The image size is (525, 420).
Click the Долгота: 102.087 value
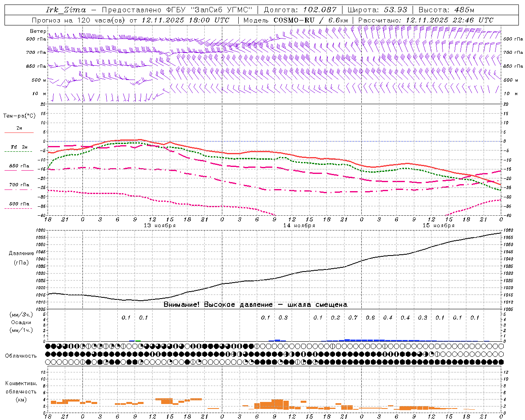click(x=300, y=10)
